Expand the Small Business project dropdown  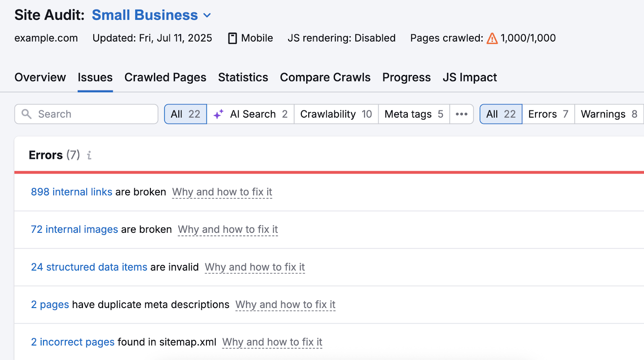click(207, 15)
